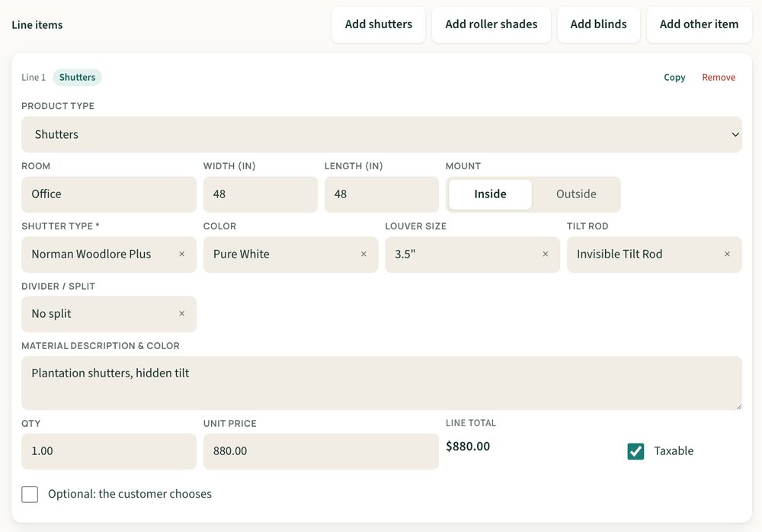Viewport: 762px width, 532px height.
Task: Edit the Room field containing Office
Action: [109, 194]
